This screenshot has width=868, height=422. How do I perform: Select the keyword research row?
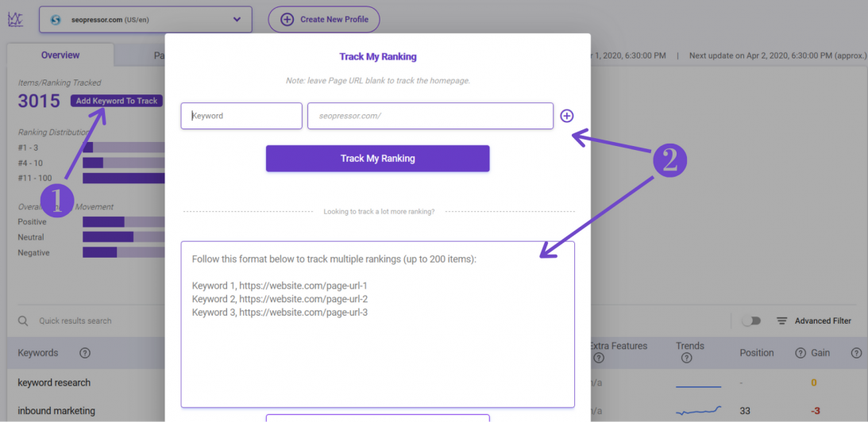coord(54,382)
